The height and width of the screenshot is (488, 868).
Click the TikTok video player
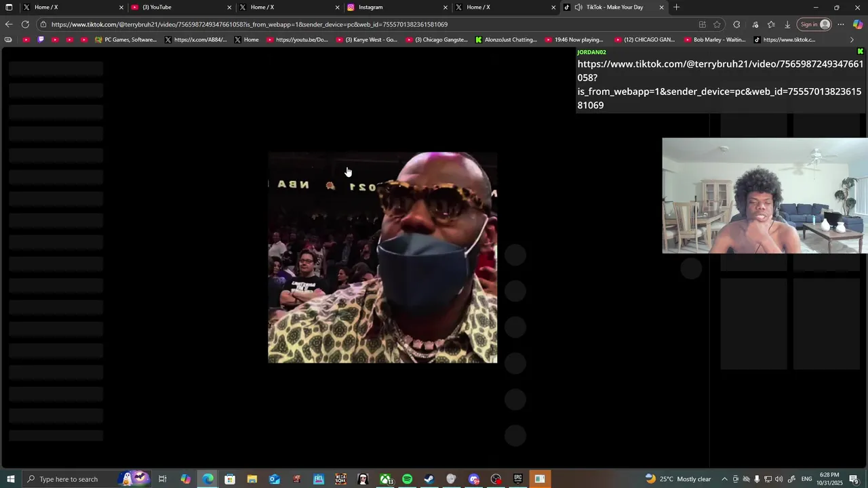pyautogui.click(x=382, y=258)
